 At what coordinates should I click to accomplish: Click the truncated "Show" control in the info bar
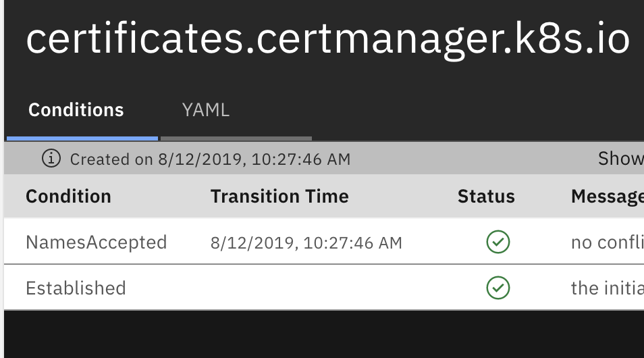[x=620, y=159]
